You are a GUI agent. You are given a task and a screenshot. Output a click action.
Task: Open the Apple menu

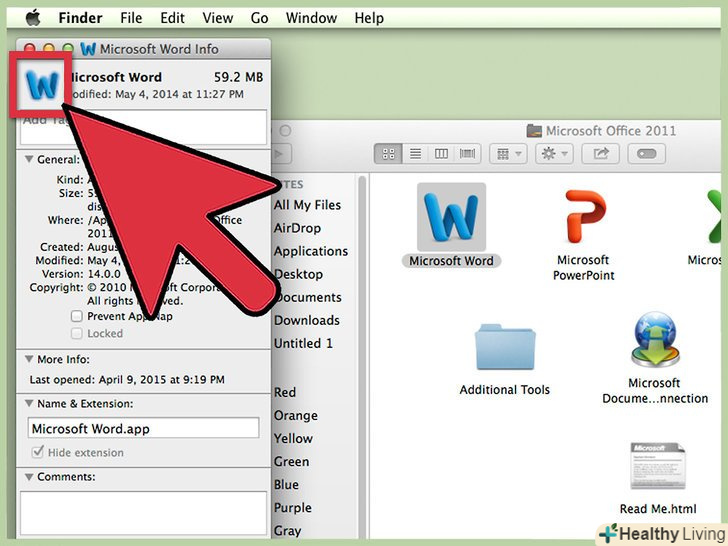click(x=33, y=18)
